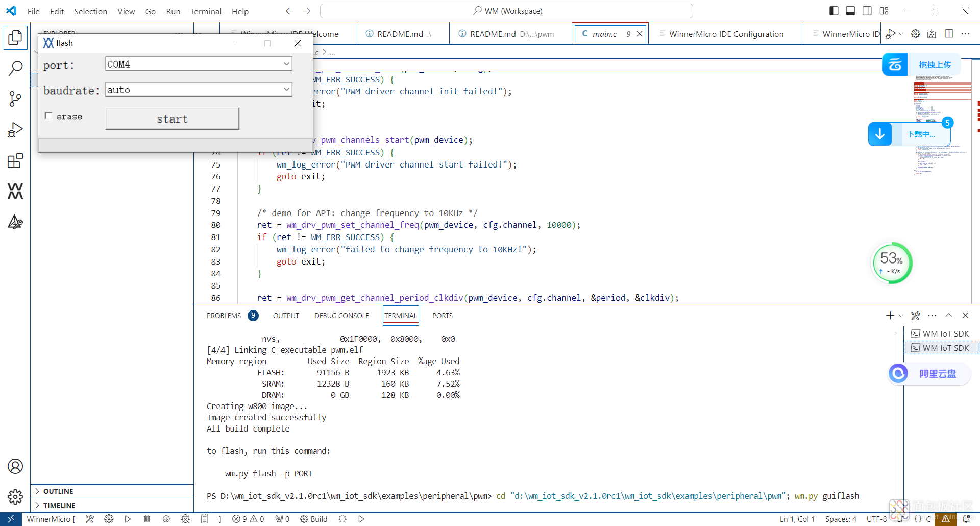The height and width of the screenshot is (526, 980).
Task: Click the WinnerMicro flash download icon in status bar
Action: coord(166,519)
